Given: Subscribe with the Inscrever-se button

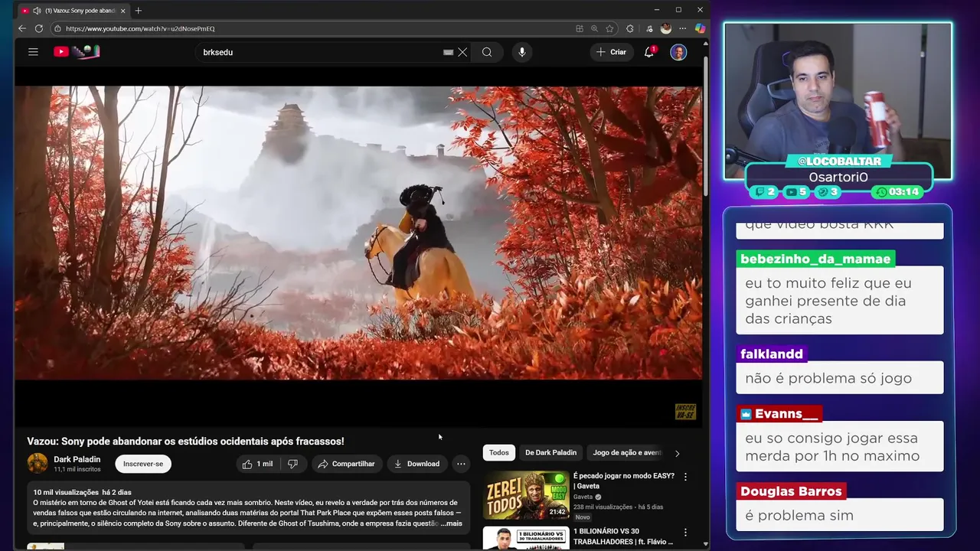Looking at the screenshot, I should point(143,464).
